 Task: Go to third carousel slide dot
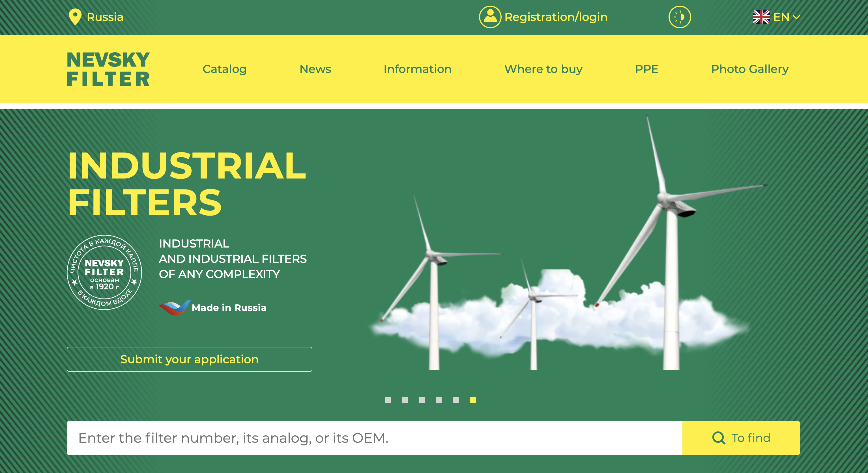point(422,400)
